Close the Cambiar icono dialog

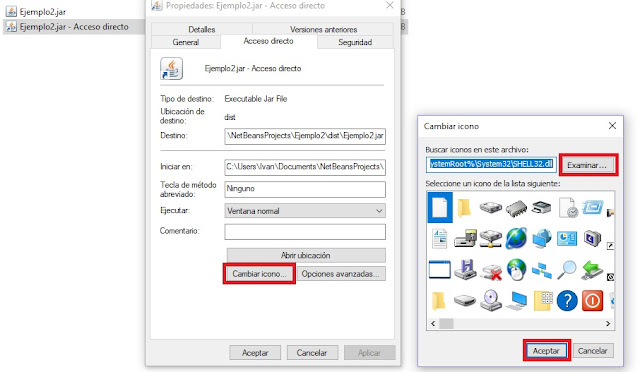(x=612, y=126)
